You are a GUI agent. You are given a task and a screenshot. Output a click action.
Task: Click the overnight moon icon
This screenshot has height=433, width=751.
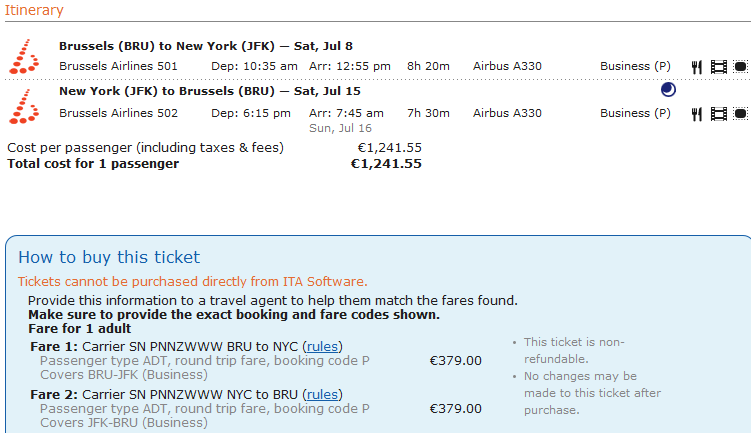[x=669, y=90]
